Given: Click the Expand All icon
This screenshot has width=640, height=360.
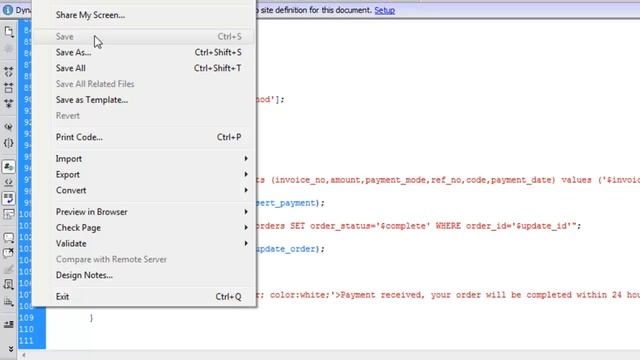Looking at the screenshot, I should [9, 103].
